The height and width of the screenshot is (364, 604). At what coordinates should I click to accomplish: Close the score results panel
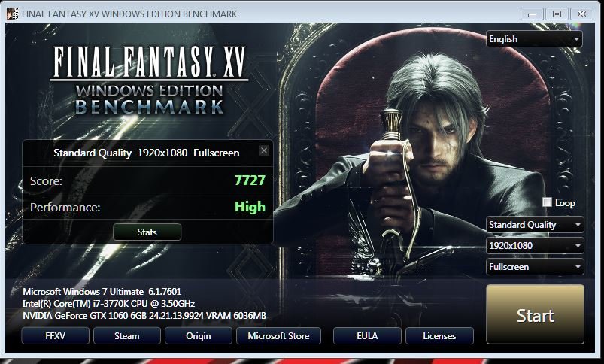point(264,150)
